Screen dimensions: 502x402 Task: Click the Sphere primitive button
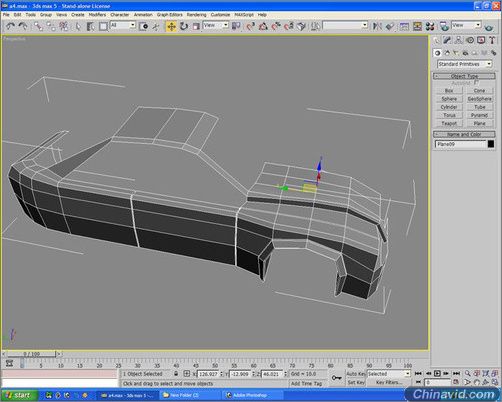tap(449, 99)
